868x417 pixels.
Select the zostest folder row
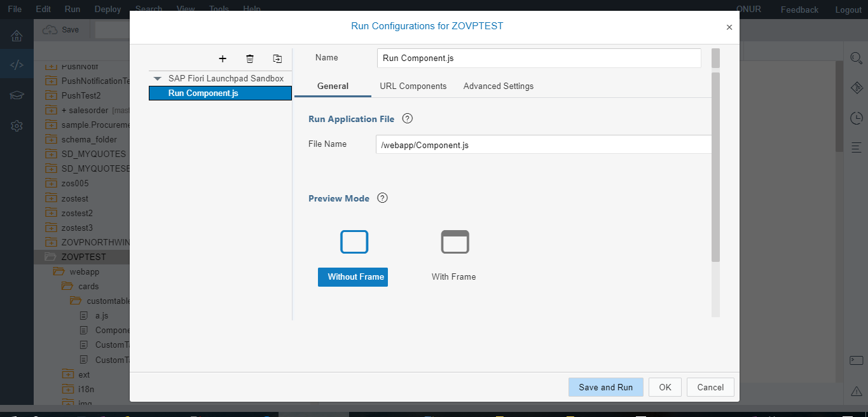[82, 198]
